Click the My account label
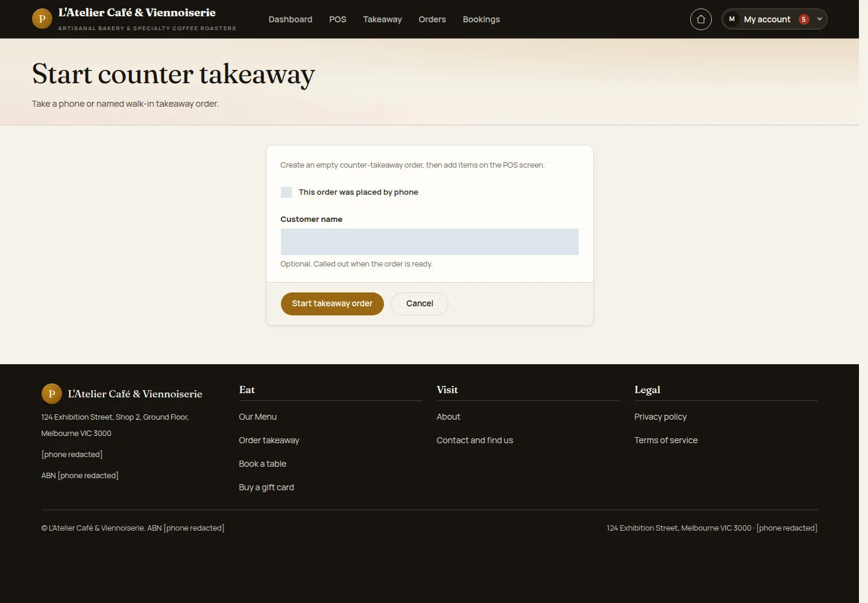Screen dimensions: 868x603 (767, 19)
